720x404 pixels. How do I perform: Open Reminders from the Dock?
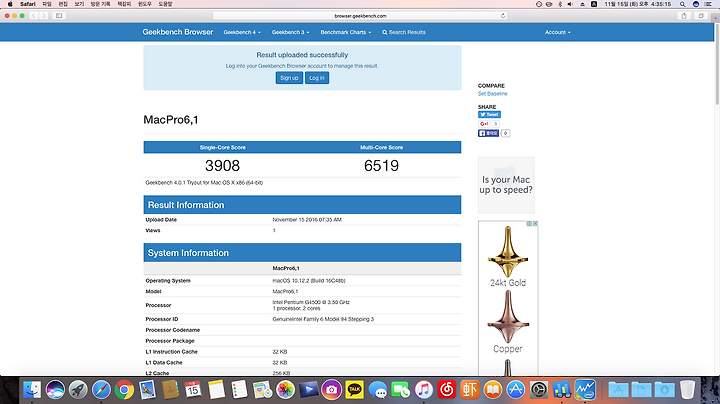click(x=239, y=390)
